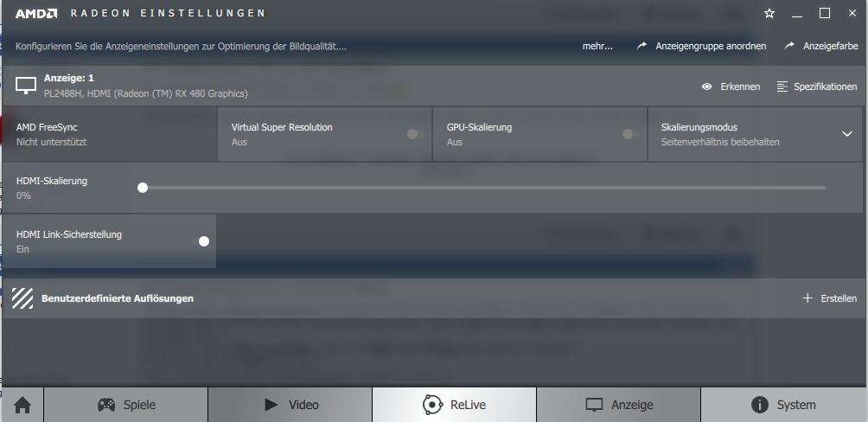Click the home icon in bottom navigation
The image size is (868, 422).
[x=22, y=405]
